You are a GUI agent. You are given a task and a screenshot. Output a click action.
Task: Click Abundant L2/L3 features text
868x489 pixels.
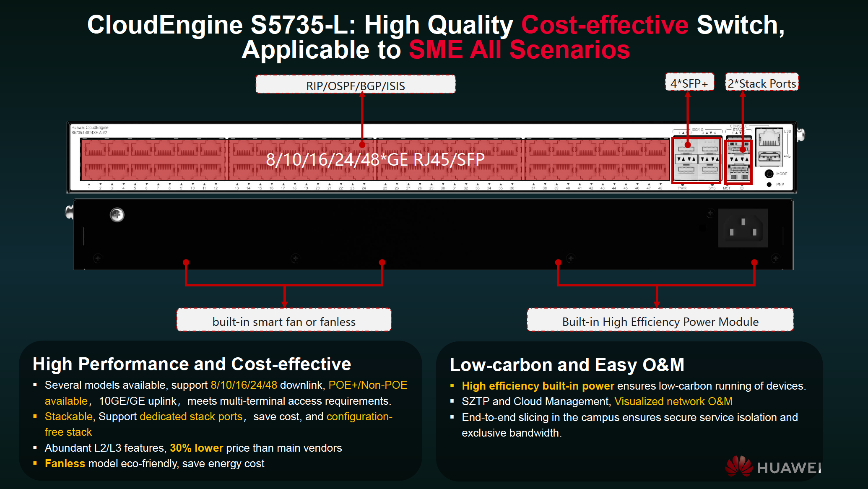106,448
